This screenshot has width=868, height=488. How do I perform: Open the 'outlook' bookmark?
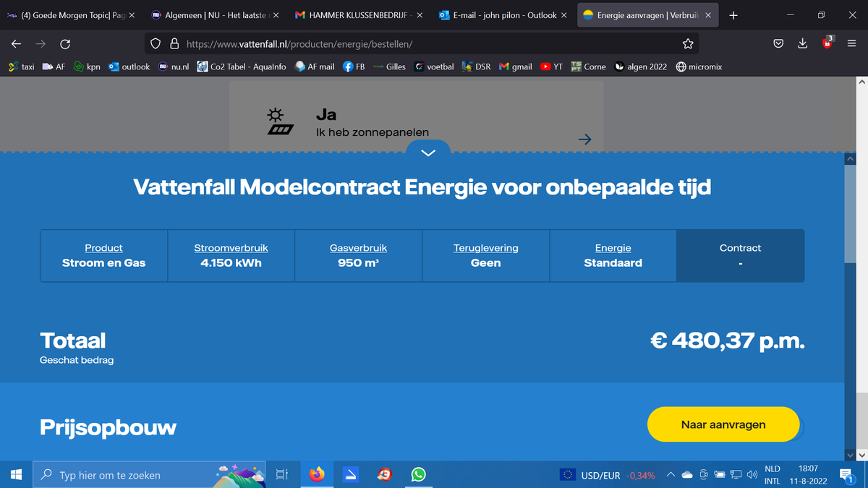129,67
